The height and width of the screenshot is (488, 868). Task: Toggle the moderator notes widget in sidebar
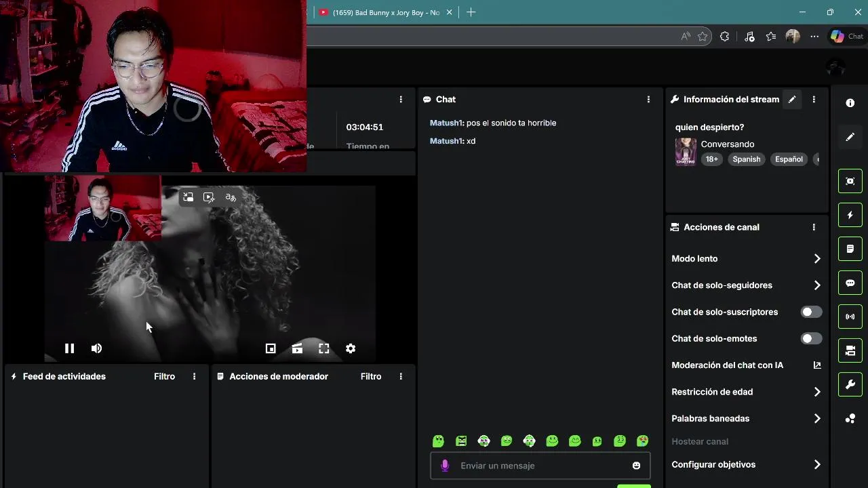[x=850, y=249]
